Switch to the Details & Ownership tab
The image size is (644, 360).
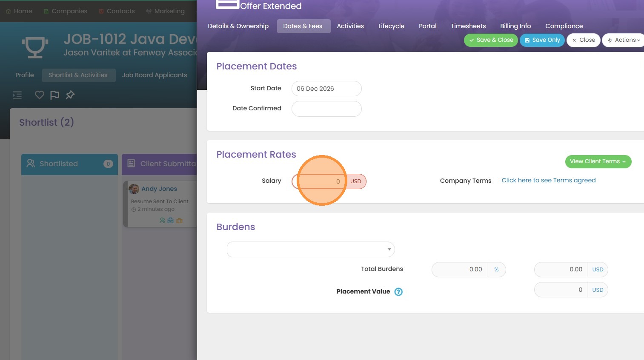(x=238, y=26)
